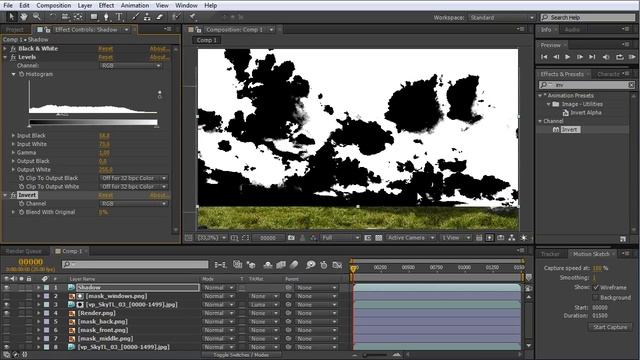
Task: Open the viewer resolution Full dropdown
Action: (340, 238)
